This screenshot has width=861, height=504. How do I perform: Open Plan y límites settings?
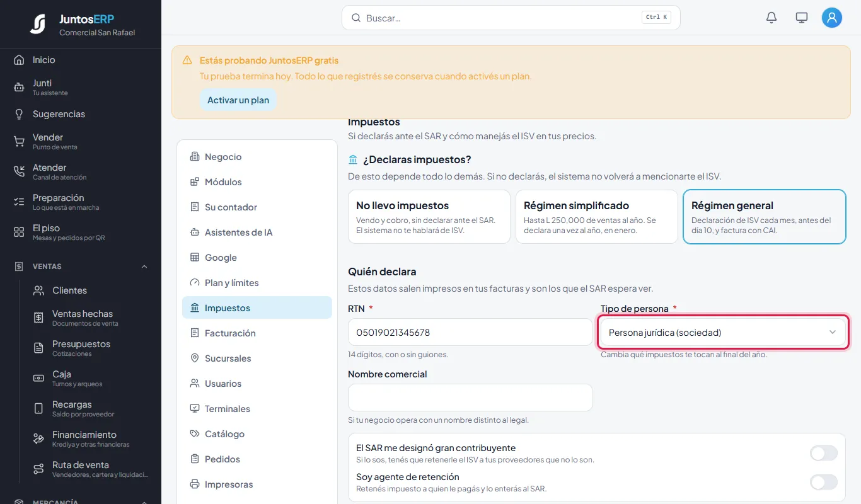pos(257,283)
